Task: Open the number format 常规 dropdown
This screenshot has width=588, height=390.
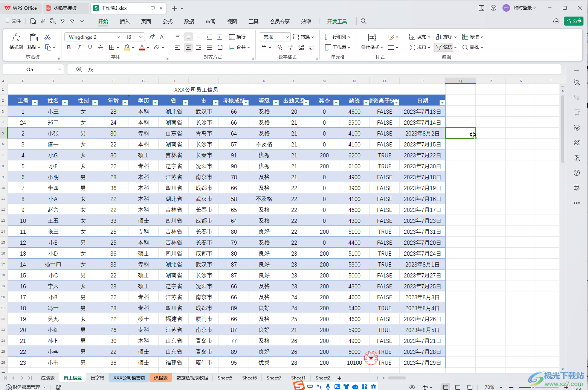Action: (x=287, y=37)
